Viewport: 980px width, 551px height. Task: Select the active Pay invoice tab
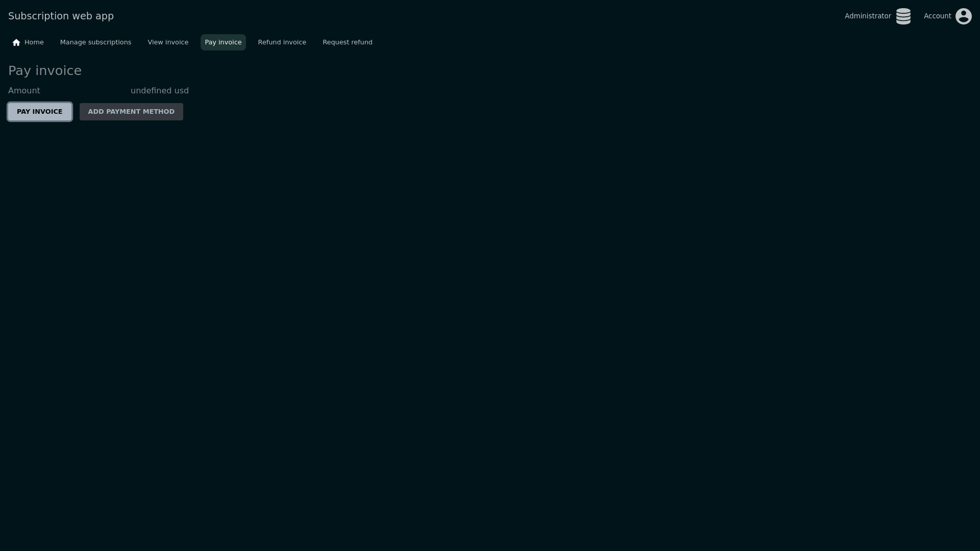click(223, 42)
